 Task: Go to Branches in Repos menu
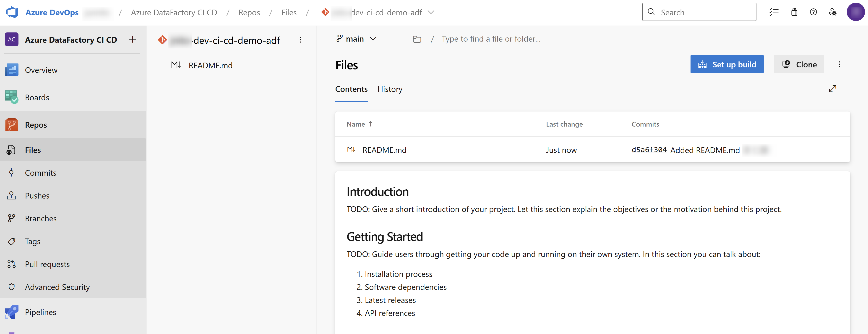40,219
